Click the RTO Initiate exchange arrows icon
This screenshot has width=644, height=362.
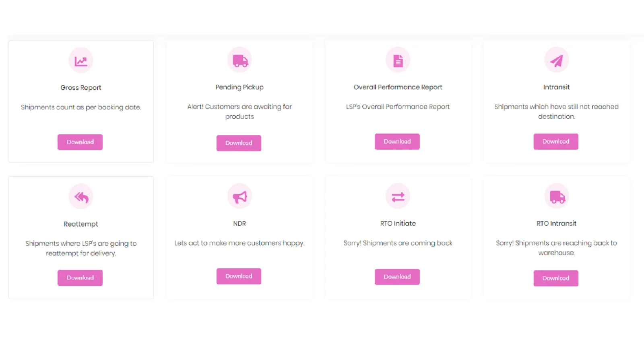coord(398,197)
